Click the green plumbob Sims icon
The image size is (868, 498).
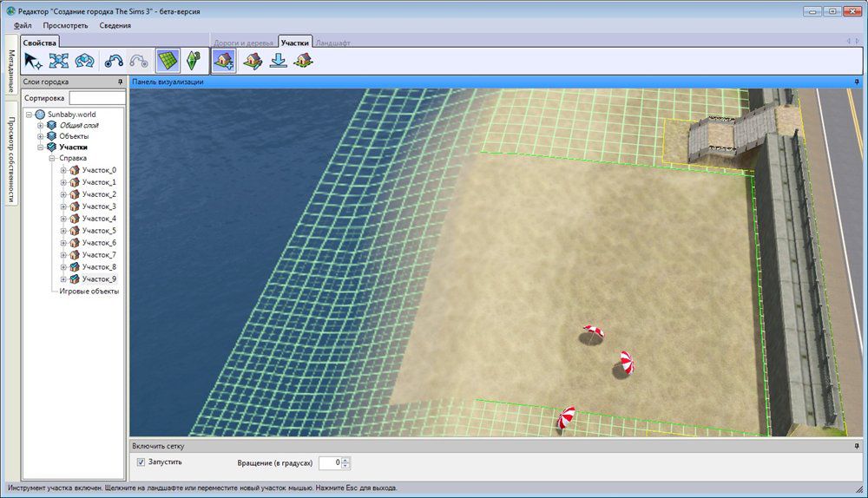point(194,60)
